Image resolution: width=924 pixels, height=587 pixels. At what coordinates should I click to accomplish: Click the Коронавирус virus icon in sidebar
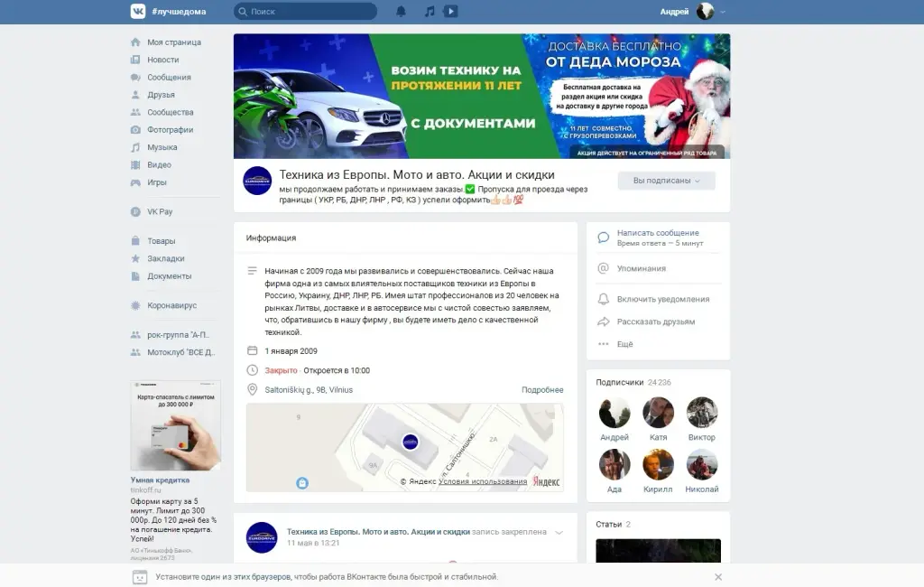click(135, 305)
